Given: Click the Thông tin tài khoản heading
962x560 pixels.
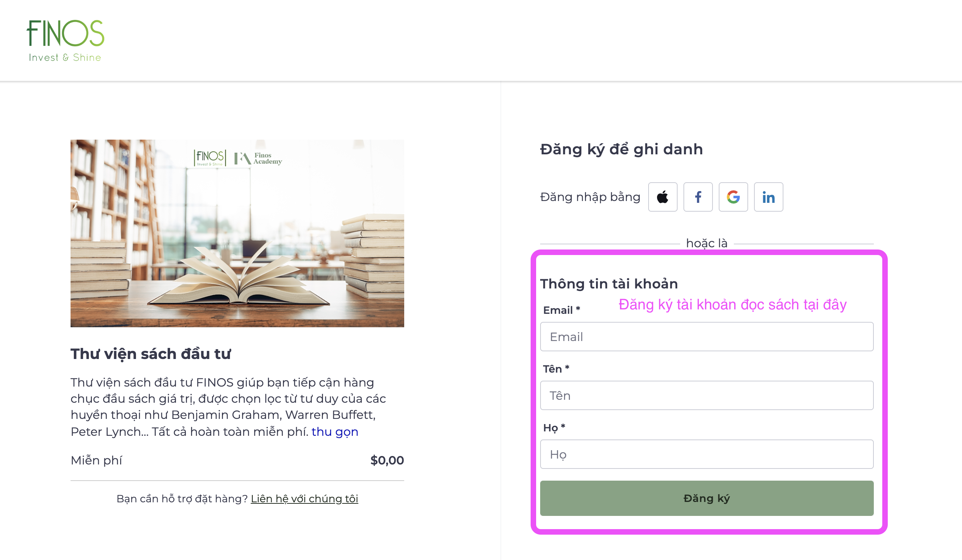Looking at the screenshot, I should pos(609,284).
